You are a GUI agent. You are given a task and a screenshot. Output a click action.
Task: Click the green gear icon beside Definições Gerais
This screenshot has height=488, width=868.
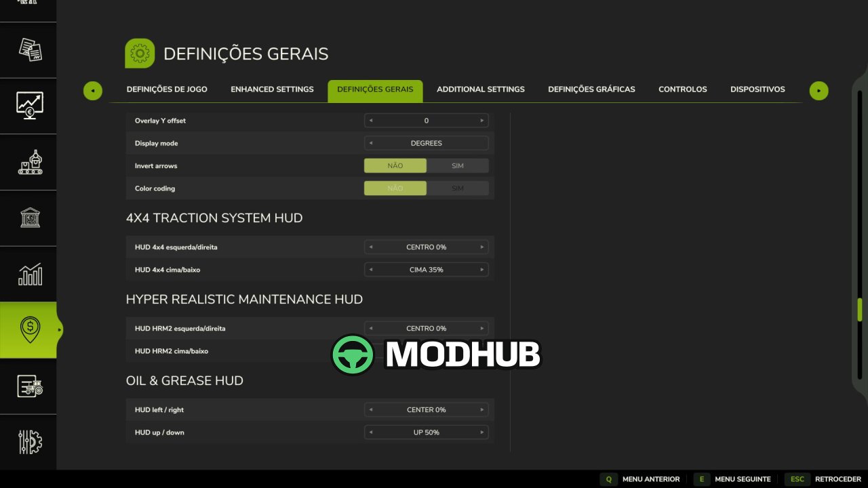(140, 54)
